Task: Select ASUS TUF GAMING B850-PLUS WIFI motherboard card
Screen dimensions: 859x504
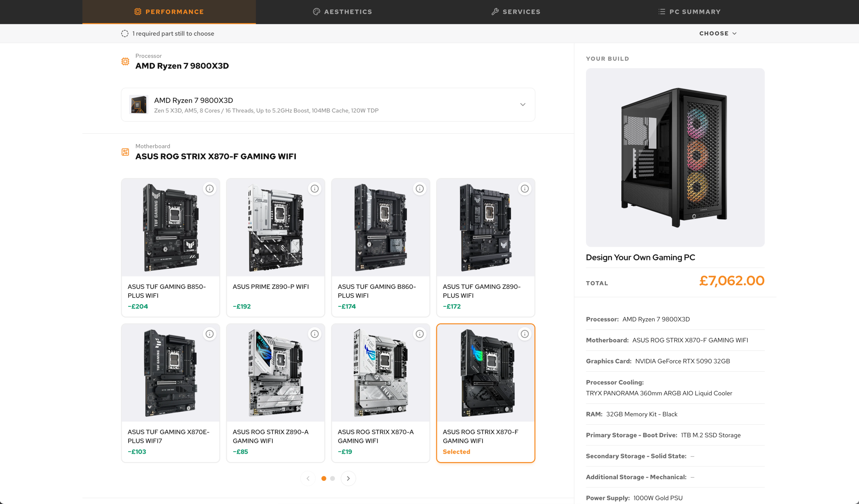Action: click(170, 247)
